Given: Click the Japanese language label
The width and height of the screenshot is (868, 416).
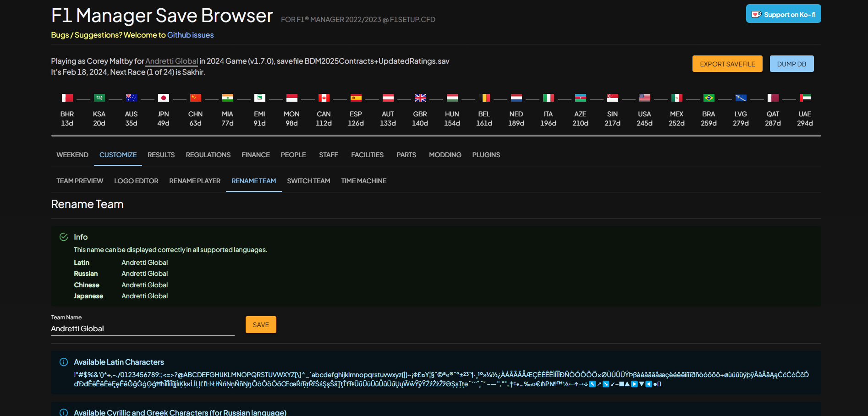Looking at the screenshot, I should (88, 296).
